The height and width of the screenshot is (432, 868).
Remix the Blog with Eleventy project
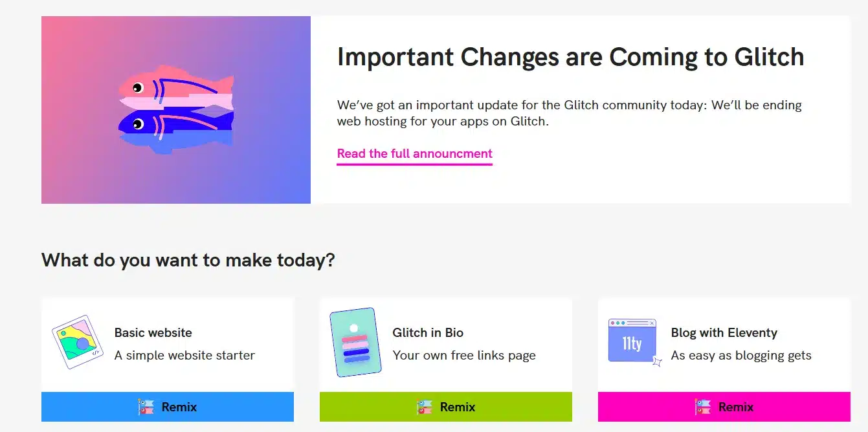pos(724,407)
